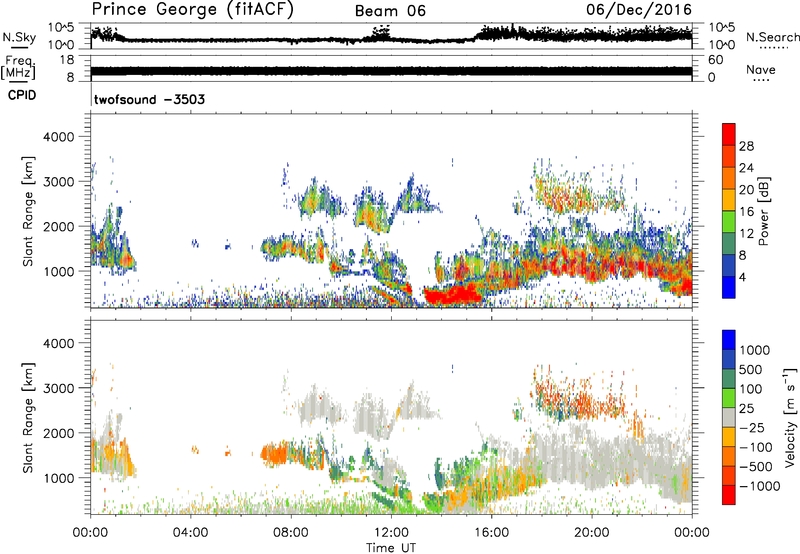Click the '2000' tick of the power panel
Screen dimensions: 800x554
(x=58, y=226)
